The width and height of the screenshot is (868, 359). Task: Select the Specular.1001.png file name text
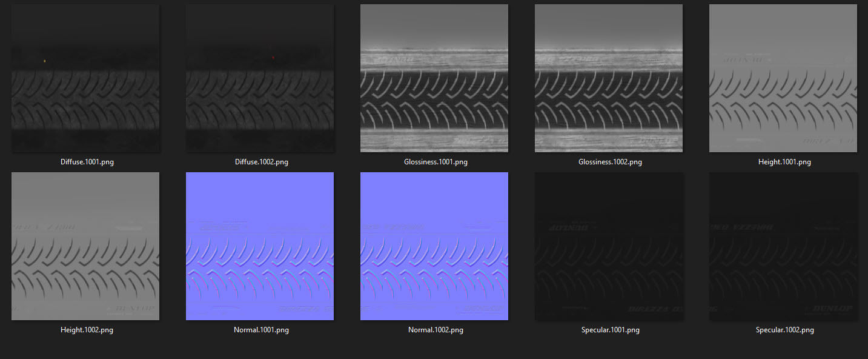610,330
